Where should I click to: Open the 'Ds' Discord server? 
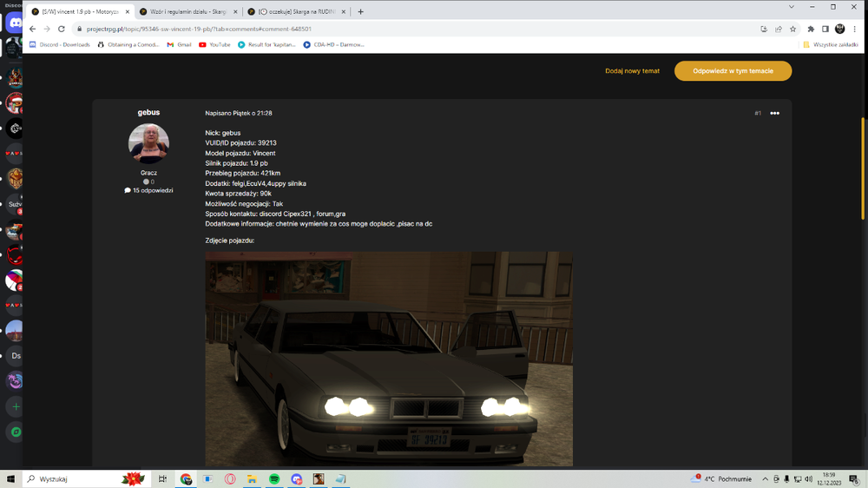[16, 356]
